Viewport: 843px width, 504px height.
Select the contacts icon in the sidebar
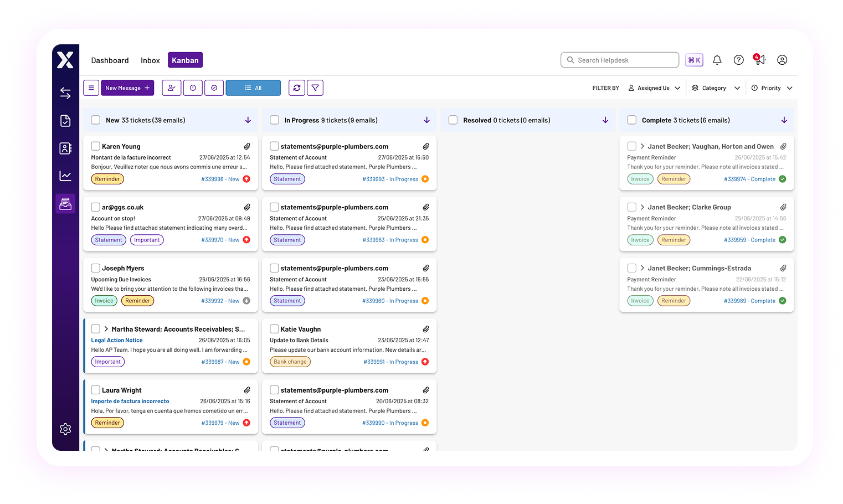point(65,148)
